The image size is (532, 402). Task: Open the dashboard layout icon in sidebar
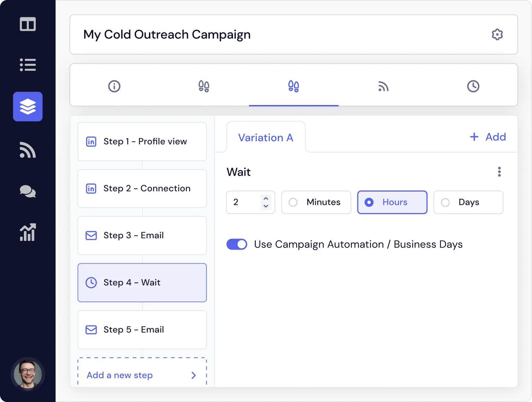click(x=28, y=24)
